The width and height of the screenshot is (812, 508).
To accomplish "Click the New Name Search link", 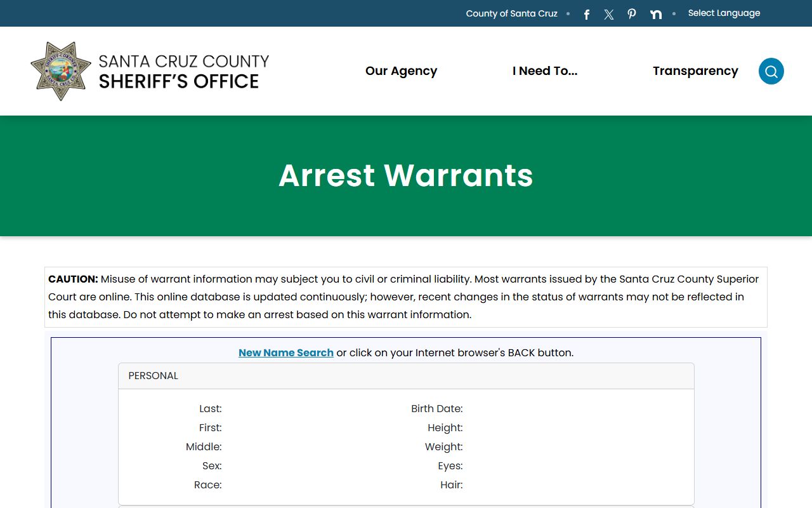I will click(286, 352).
